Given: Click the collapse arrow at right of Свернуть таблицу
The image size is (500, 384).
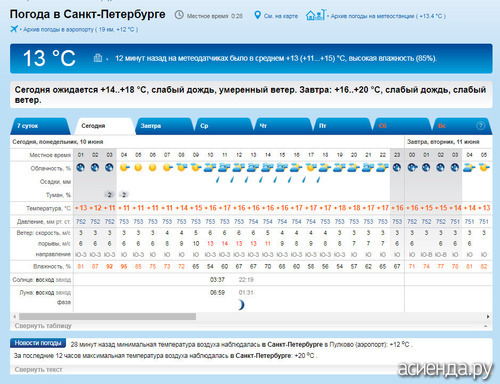Looking at the screenshot, I should click(486, 326).
